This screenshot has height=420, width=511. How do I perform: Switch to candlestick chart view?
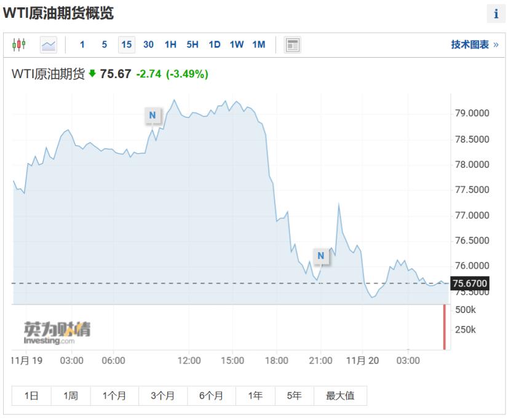(x=19, y=44)
